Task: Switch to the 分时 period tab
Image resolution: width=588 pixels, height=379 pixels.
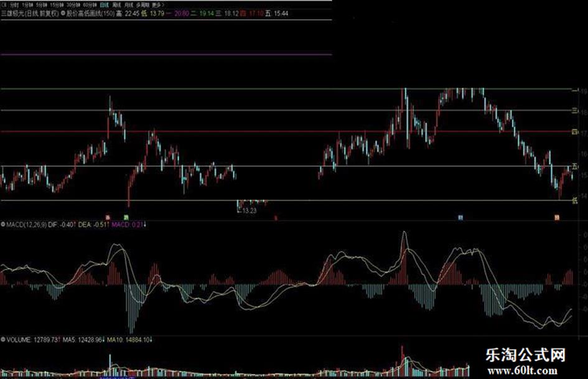Action: (x=14, y=5)
